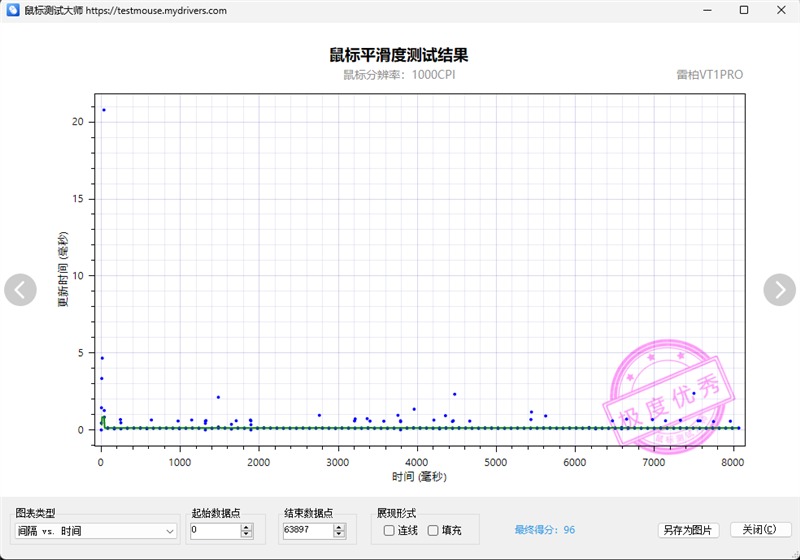Minimize the mouse test window

(x=707, y=10)
